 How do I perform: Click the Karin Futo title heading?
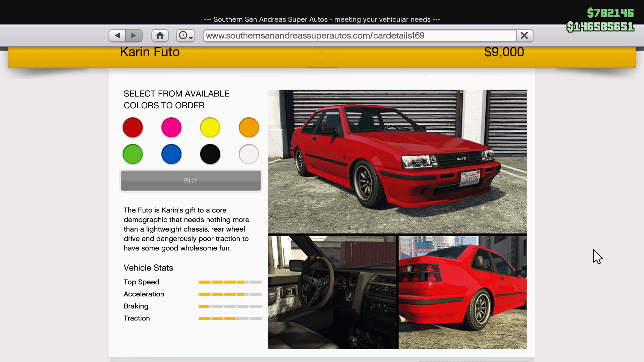[150, 52]
